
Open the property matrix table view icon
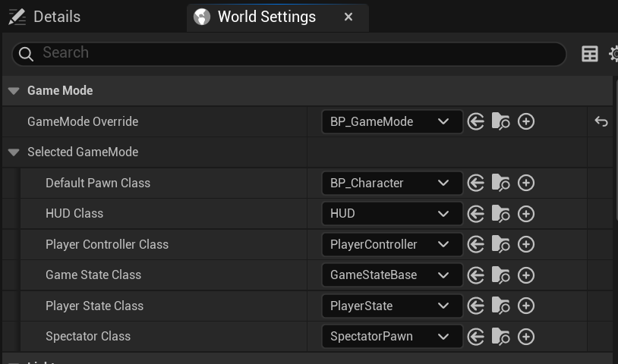coord(590,54)
